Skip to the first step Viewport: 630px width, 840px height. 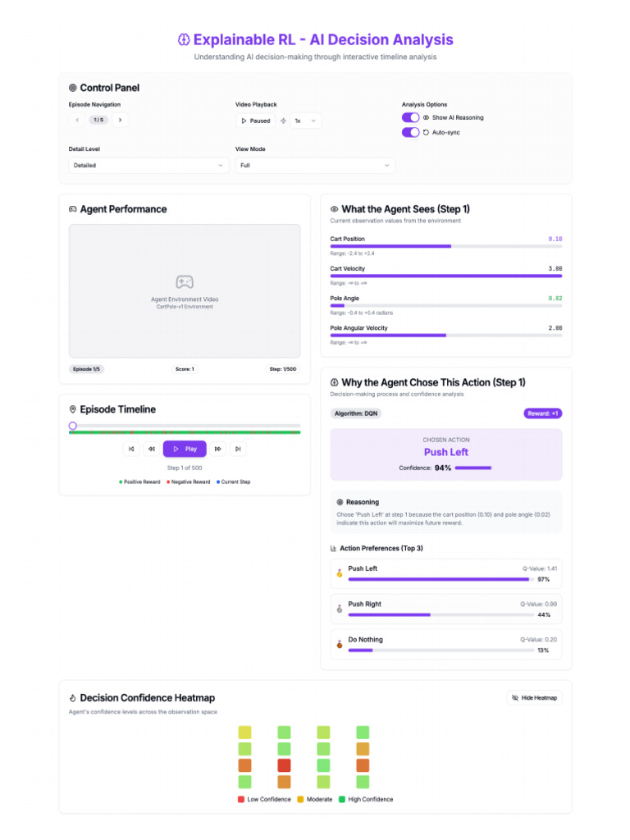(131, 449)
